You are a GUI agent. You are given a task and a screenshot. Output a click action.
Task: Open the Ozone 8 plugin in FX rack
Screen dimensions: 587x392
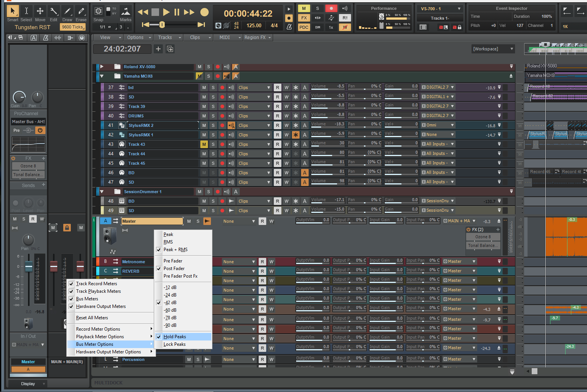point(28,166)
